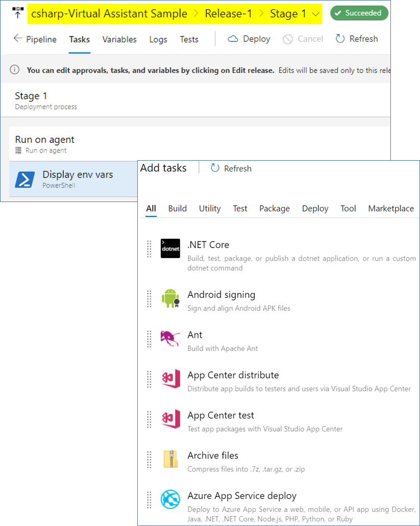The width and height of the screenshot is (420, 526).
Task: Click Refresh label in Add tasks panel
Action: [x=238, y=168]
